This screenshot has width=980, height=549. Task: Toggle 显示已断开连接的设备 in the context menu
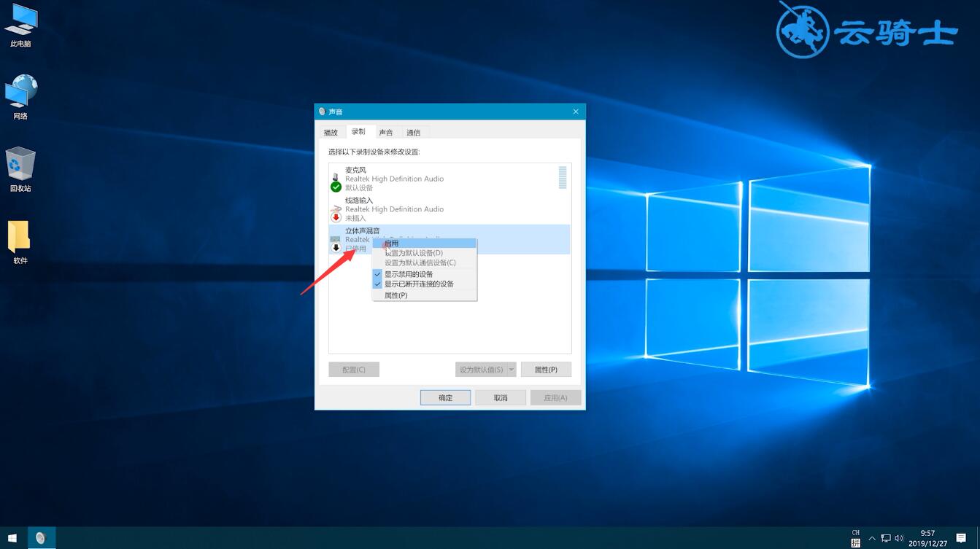(425, 284)
